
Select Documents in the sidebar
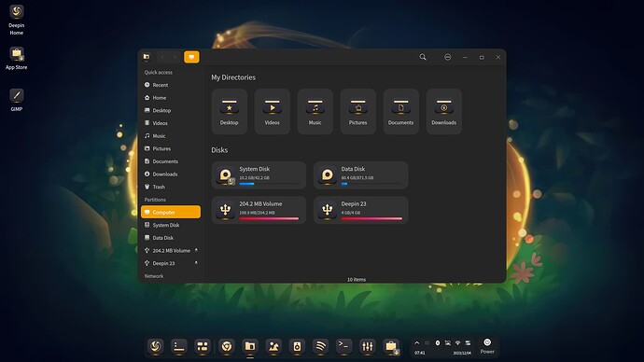point(171,161)
